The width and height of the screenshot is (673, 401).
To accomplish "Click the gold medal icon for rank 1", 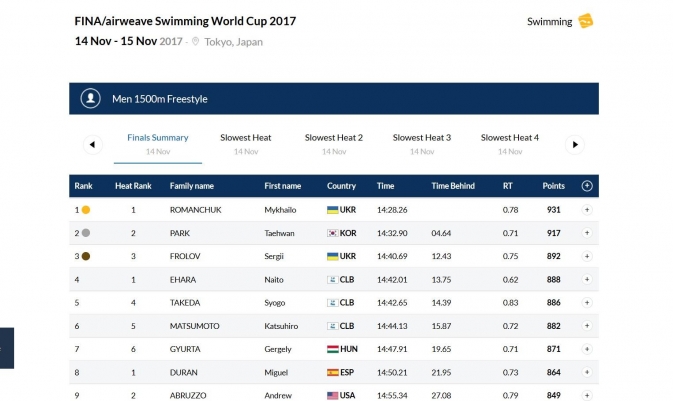I will (86, 210).
